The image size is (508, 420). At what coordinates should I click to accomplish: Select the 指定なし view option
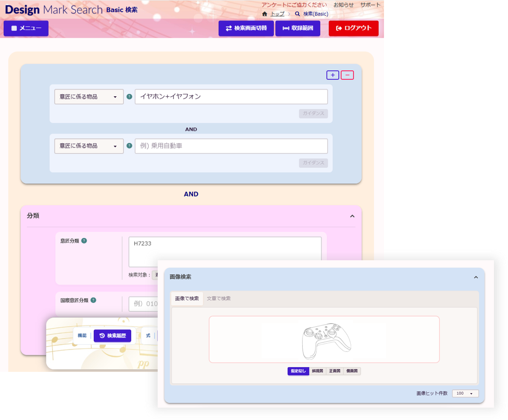click(x=298, y=371)
